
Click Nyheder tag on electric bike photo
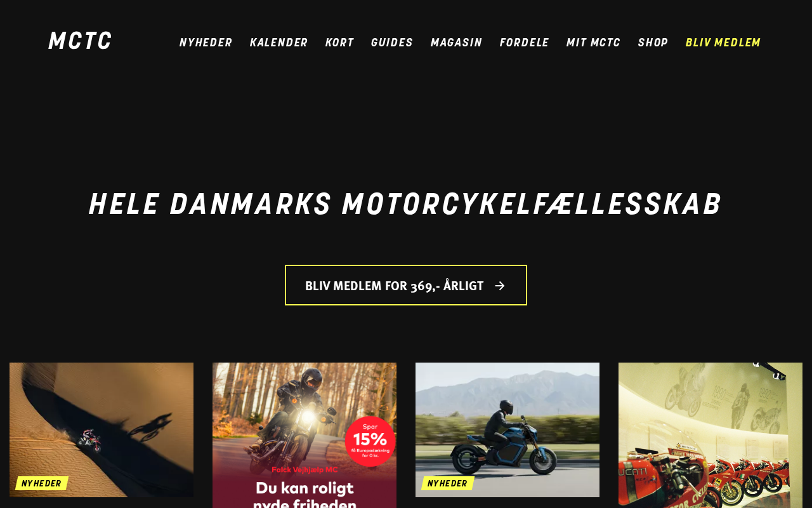pyautogui.click(x=448, y=483)
